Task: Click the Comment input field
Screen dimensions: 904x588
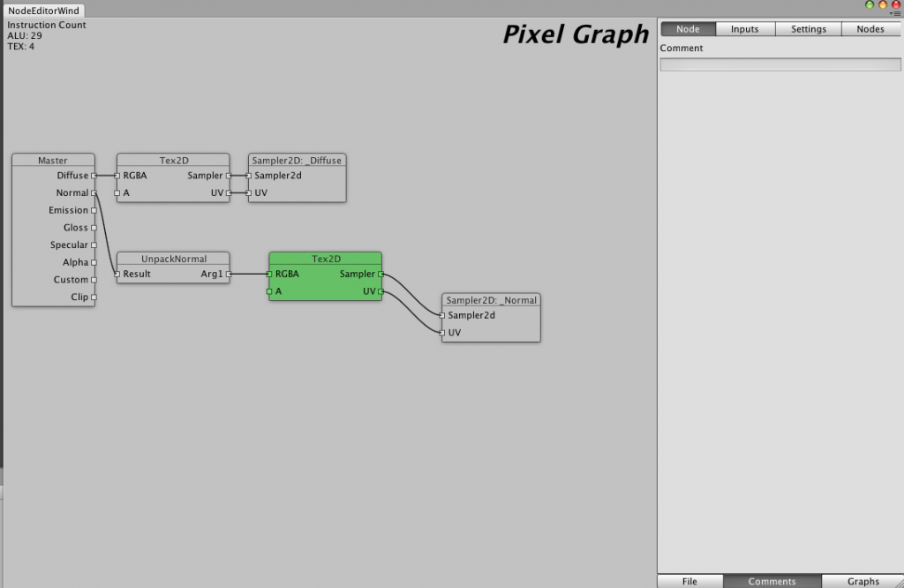Action: (x=780, y=64)
